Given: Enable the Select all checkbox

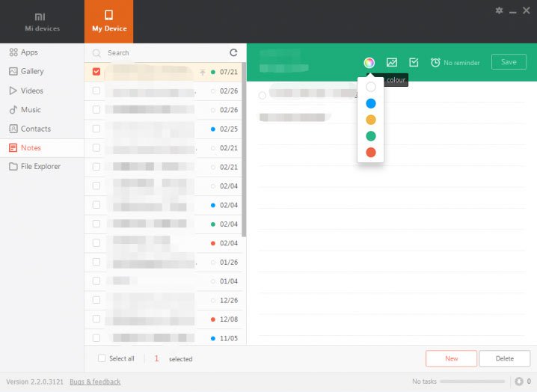Looking at the screenshot, I should pos(102,358).
